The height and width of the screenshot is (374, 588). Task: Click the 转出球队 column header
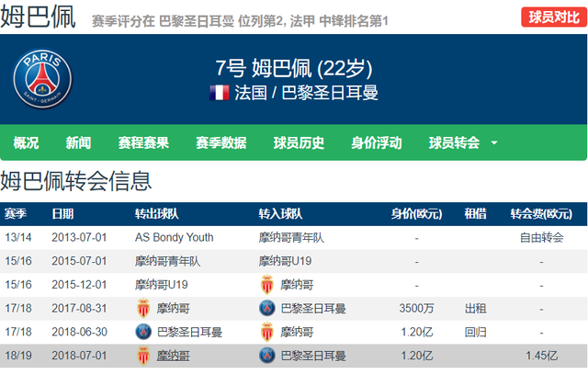coord(157,214)
